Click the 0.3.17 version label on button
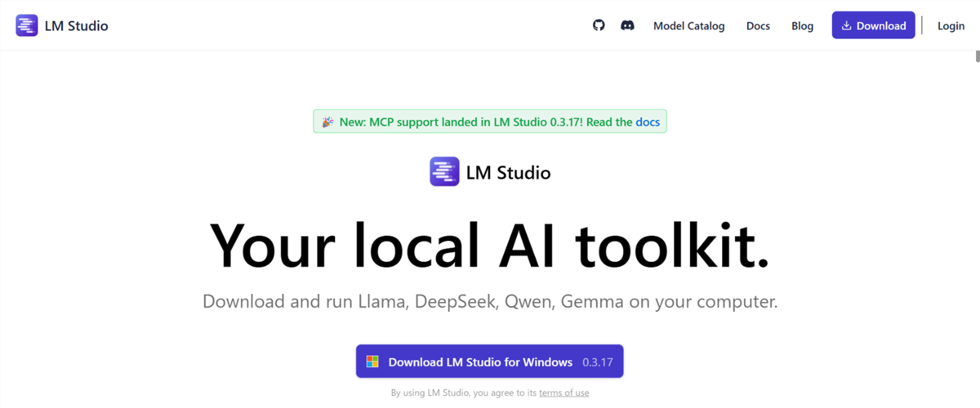The width and height of the screenshot is (980, 408). click(x=598, y=361)
